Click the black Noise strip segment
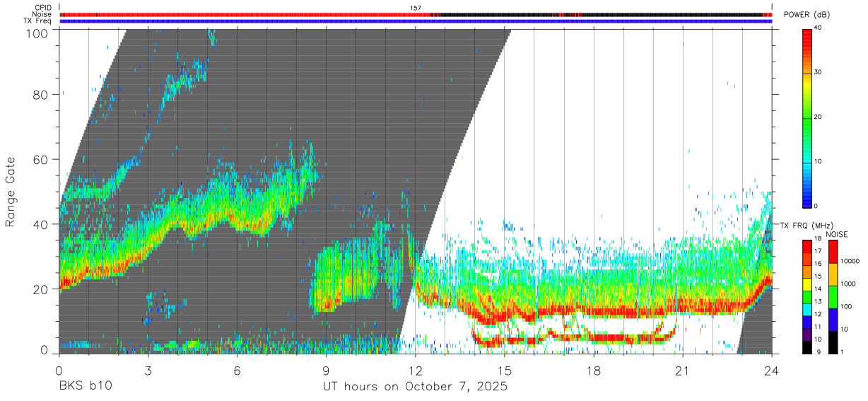The width and height of the screenshot is (868, 401). pos(601,14)
